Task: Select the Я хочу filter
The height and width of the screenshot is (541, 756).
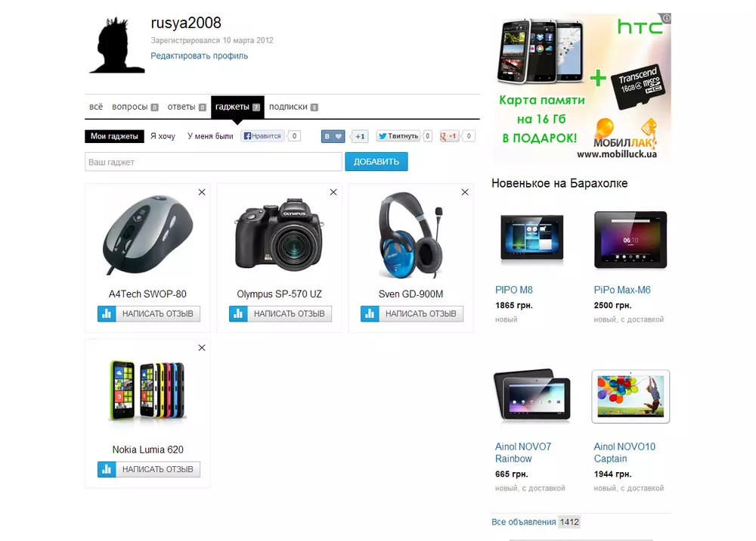Action: pos(163,136)
